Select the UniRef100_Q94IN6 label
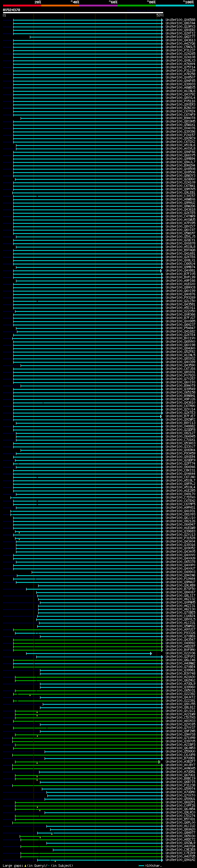The width and height of the screenshot is (197, 868). coord(180,575)
